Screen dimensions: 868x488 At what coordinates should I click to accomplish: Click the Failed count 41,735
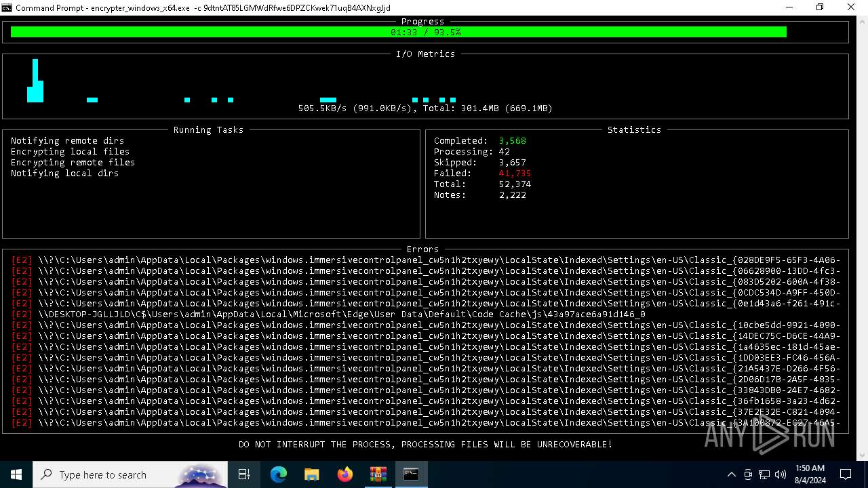[515, 174]
